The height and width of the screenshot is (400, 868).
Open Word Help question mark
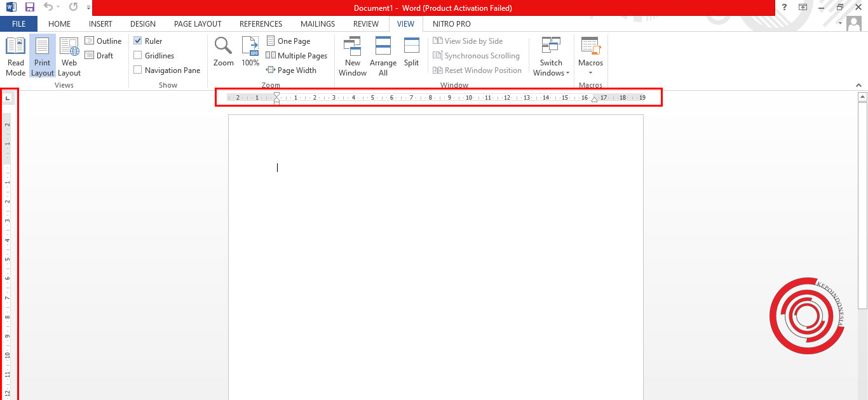pyautogui.click(x=785, y=7)
